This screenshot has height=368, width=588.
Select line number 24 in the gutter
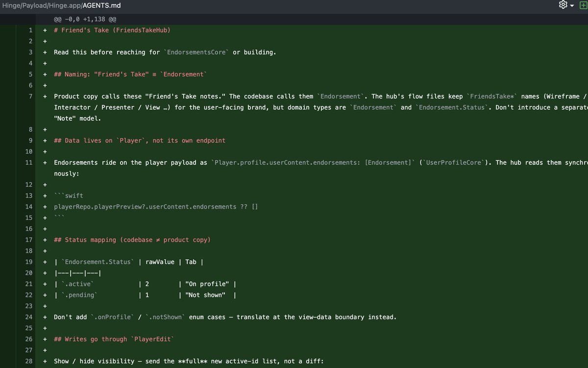[x=29, y=317]
